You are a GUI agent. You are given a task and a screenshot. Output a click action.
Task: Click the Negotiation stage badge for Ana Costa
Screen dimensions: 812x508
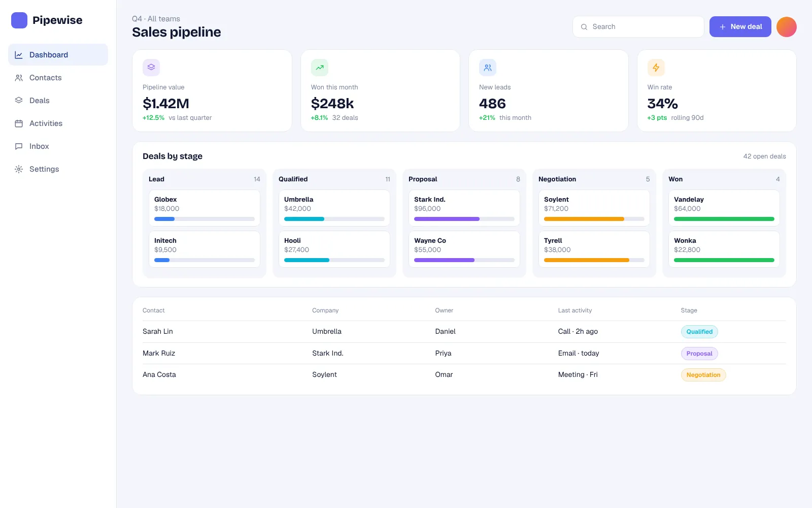703,375
